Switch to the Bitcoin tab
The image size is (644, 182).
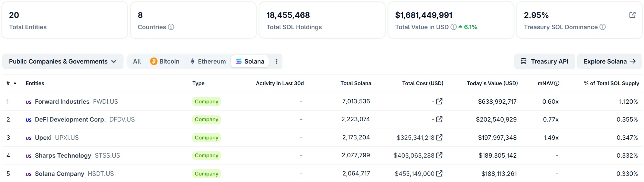pyautogui.click(x=165, y=61)
